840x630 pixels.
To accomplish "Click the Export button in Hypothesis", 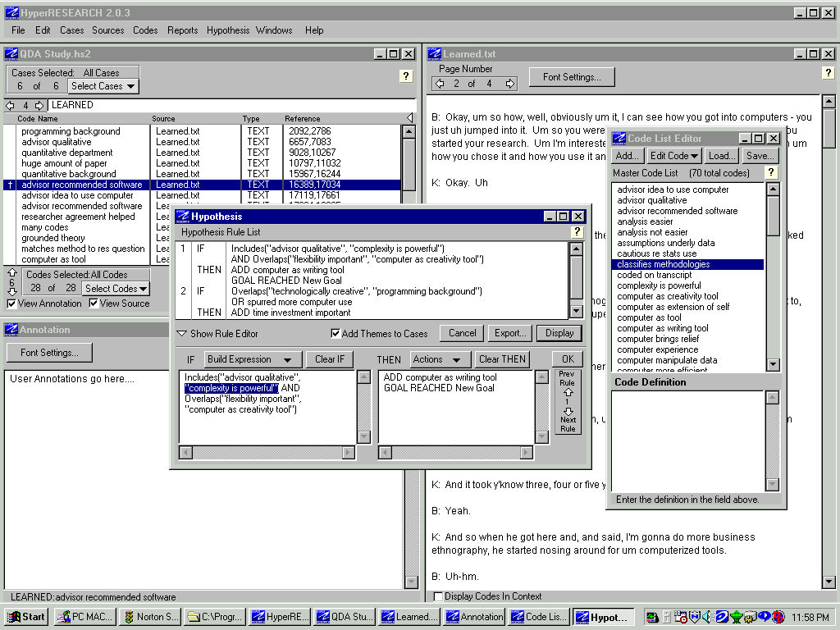I will pos(510,333).
